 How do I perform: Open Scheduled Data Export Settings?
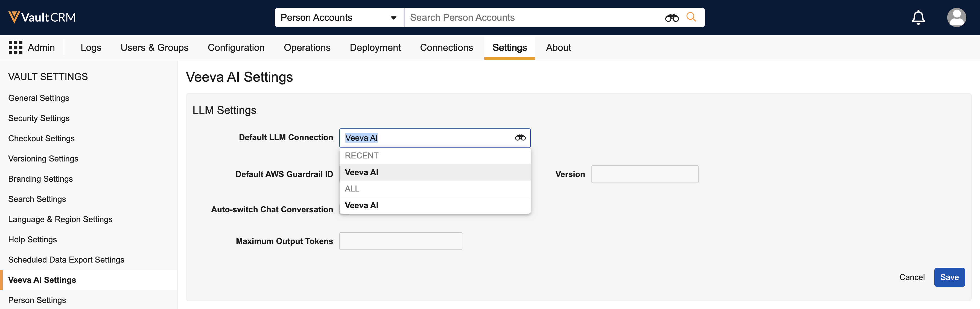66,260
